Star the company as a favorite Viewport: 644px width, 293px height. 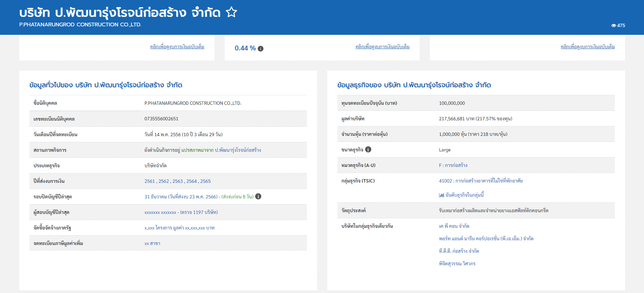[231, 12]
